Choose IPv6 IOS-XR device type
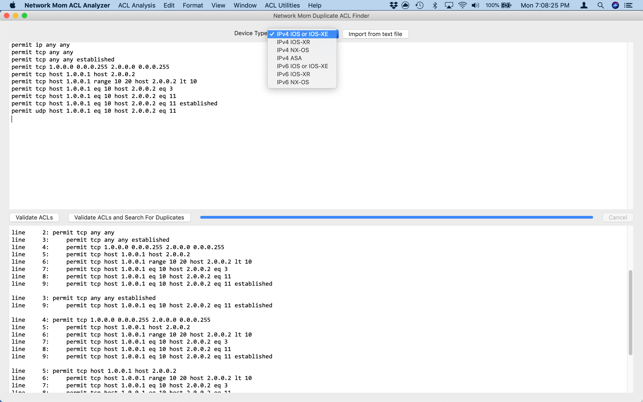The width and height of the screenshot is (643, 402). (302, 74)
